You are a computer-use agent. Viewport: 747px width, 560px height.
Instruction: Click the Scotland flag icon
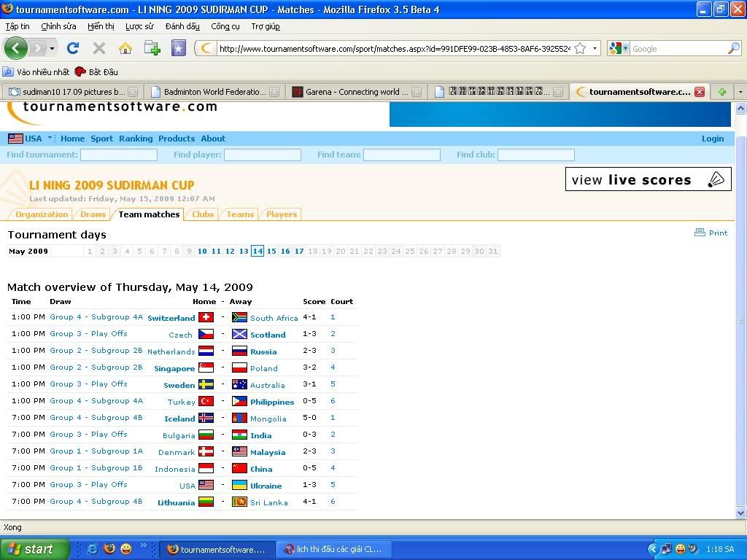239,334
